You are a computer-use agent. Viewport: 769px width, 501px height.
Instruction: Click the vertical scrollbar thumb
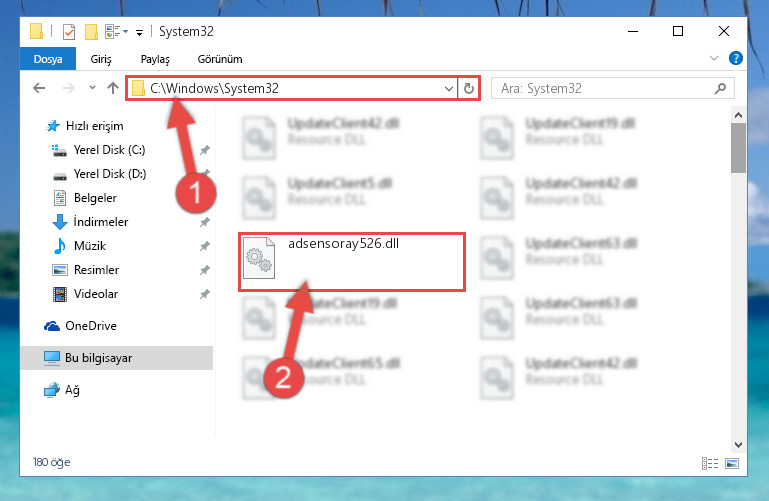[738, 148]
